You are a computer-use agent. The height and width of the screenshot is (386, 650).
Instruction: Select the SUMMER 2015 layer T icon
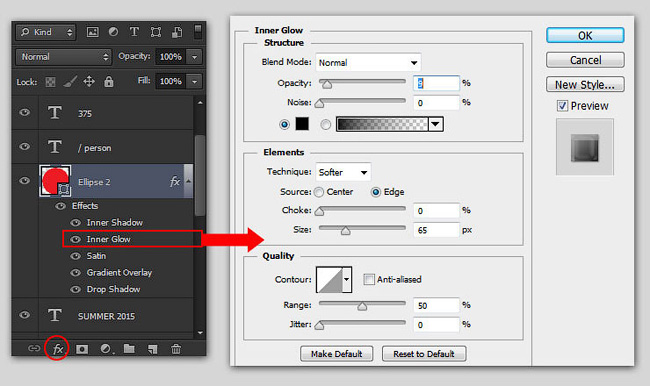[x=55, y=315]
